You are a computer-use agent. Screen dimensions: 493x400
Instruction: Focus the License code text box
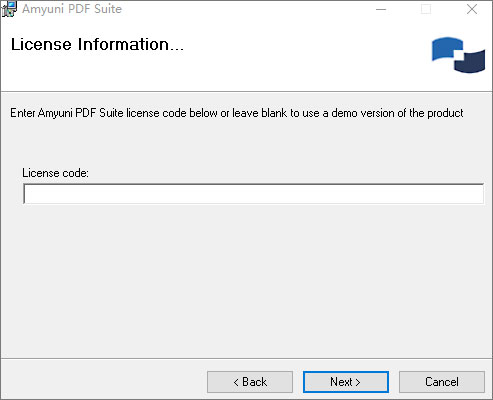tap(253, 194)
